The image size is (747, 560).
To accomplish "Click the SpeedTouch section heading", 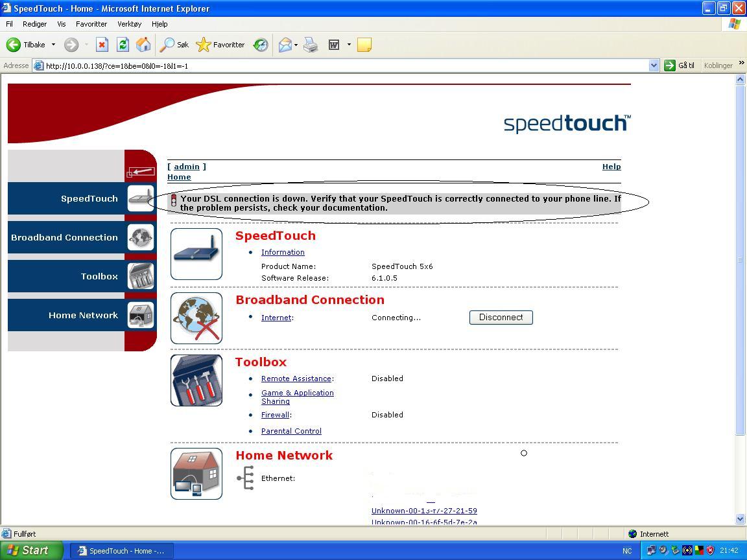I will 276,236.
